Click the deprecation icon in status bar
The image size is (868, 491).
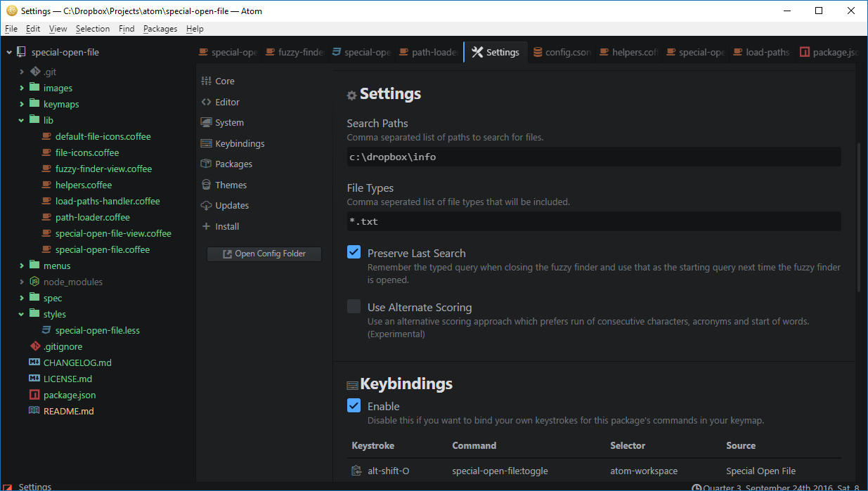tap(7, 487)
